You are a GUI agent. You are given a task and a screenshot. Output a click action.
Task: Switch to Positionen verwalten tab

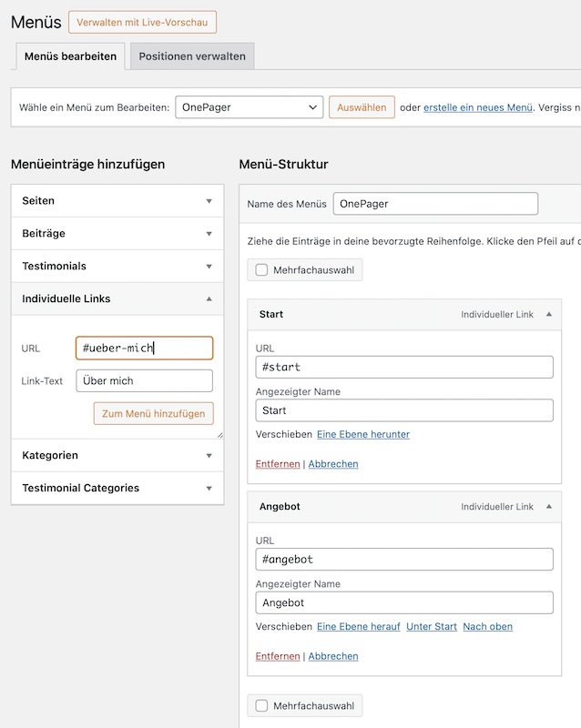(192, 56)
